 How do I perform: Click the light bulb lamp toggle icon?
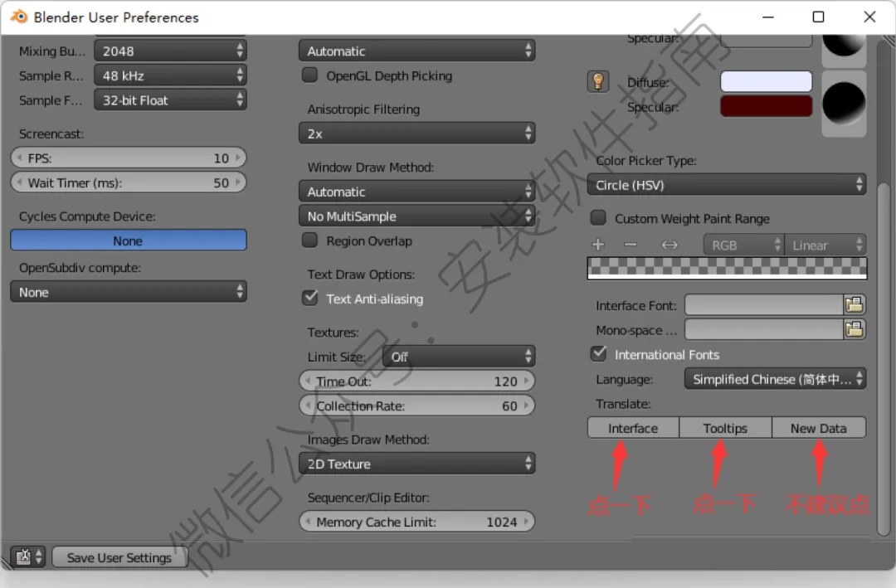click(597, 82)
